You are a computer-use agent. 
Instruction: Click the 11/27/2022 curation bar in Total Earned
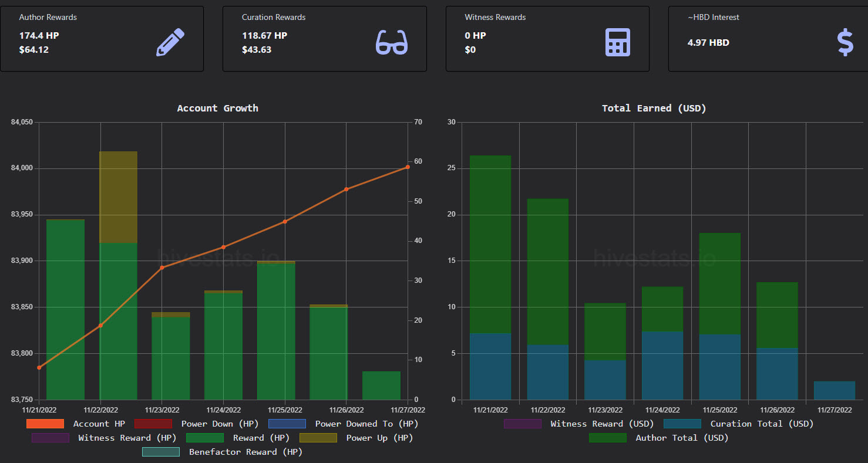point(835,390)
